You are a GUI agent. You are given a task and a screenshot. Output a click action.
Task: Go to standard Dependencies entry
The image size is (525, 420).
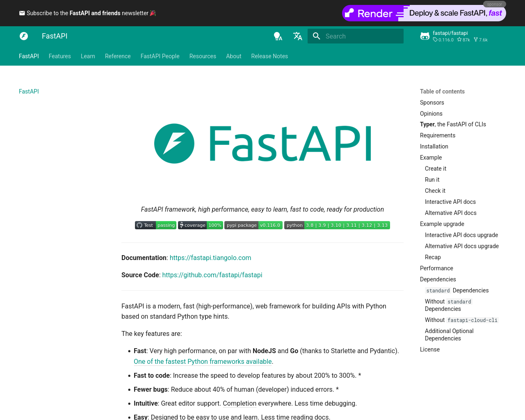point(457,290)
